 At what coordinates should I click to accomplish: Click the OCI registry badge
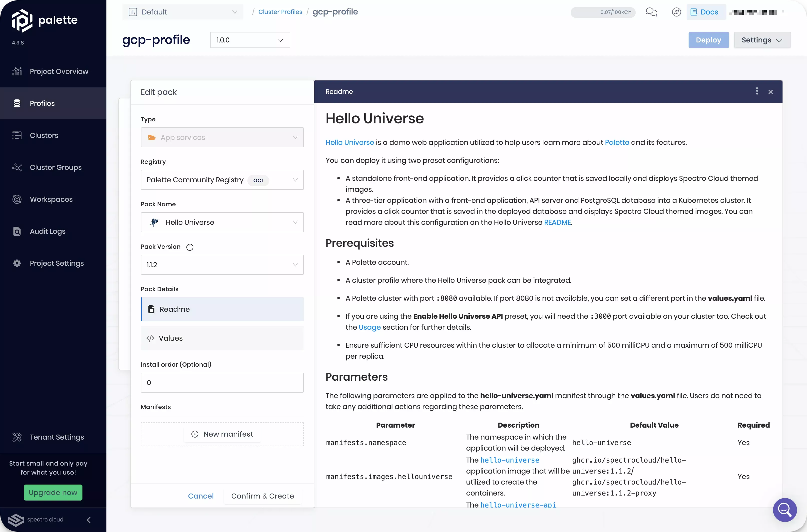tap(258, 180)
